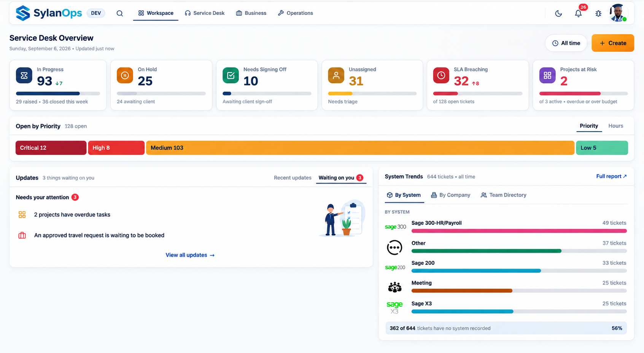Screen dimensions: 644x353
Task: Click the overdue projects grid icon
Action: click(x=22, y=215)
